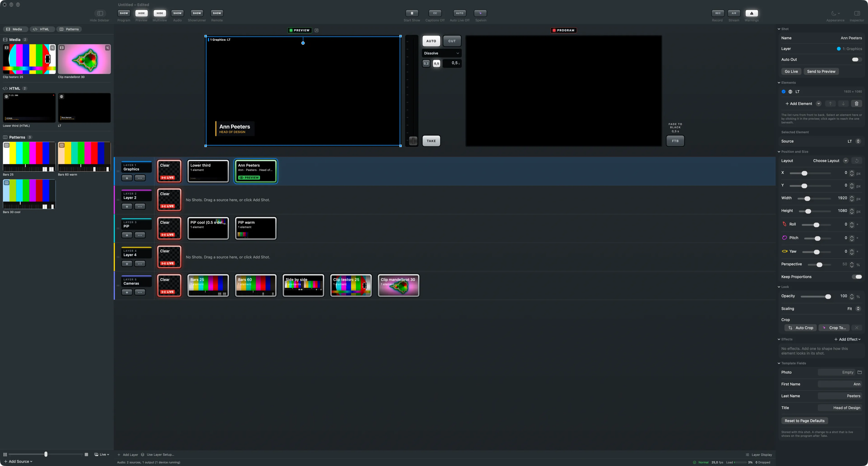Open the Warnings triangle icon
This screenshot has width=868, height=466.
tap(751, 13)
